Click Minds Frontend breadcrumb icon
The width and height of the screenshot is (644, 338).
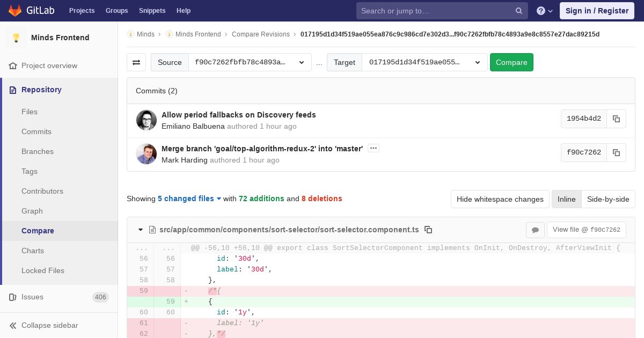point(169,34)
